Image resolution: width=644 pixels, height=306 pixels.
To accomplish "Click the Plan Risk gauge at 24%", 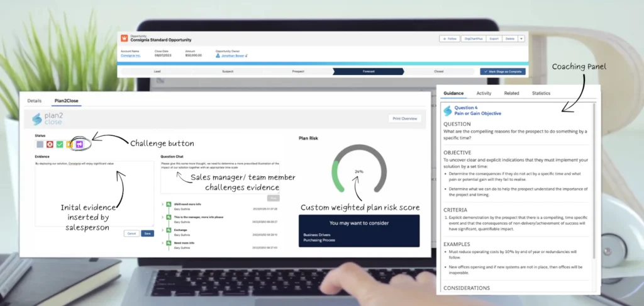I will click(x=359, y=171).
